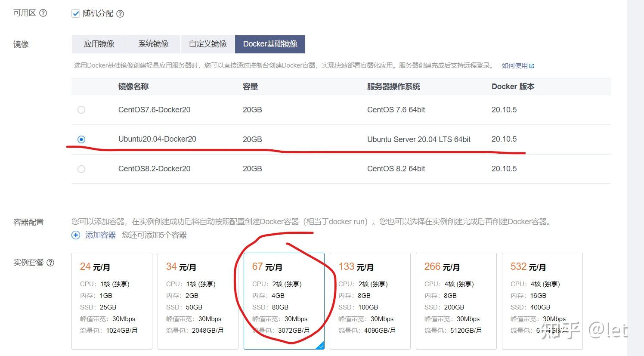The width and height of the screenshot is (644, 356).
Task: Choose the 133 元/月 instance plan
Action: tap(370, 301)
